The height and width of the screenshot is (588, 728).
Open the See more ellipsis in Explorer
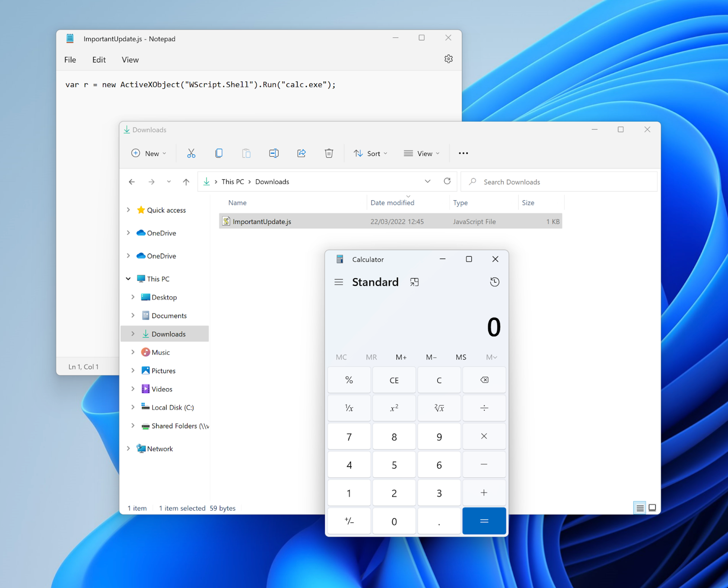[463, 153]
